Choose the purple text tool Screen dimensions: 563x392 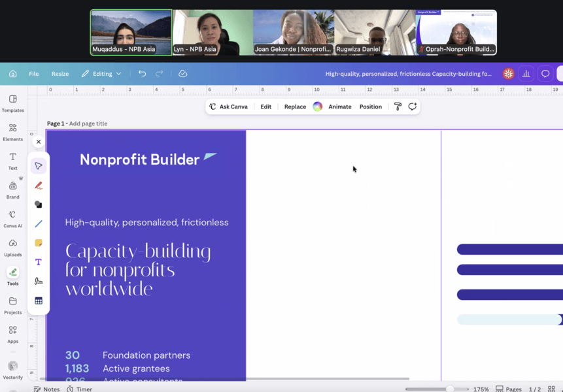point(39,262)
